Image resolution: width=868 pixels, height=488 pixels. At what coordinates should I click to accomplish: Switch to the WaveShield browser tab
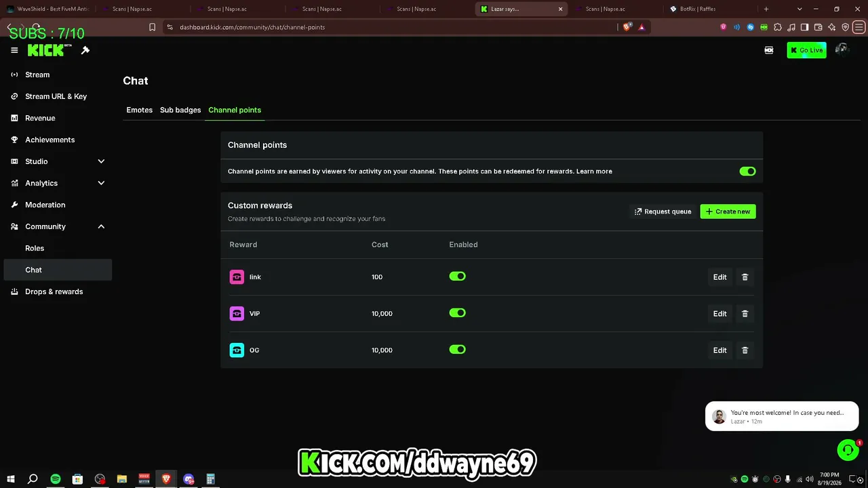pos(49,9)
